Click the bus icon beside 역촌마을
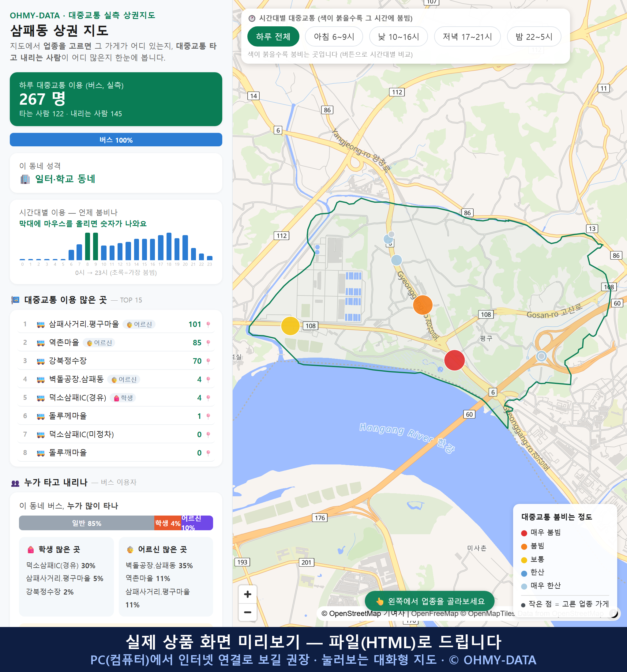Viewport: 627px width, 672px height. 40,343
